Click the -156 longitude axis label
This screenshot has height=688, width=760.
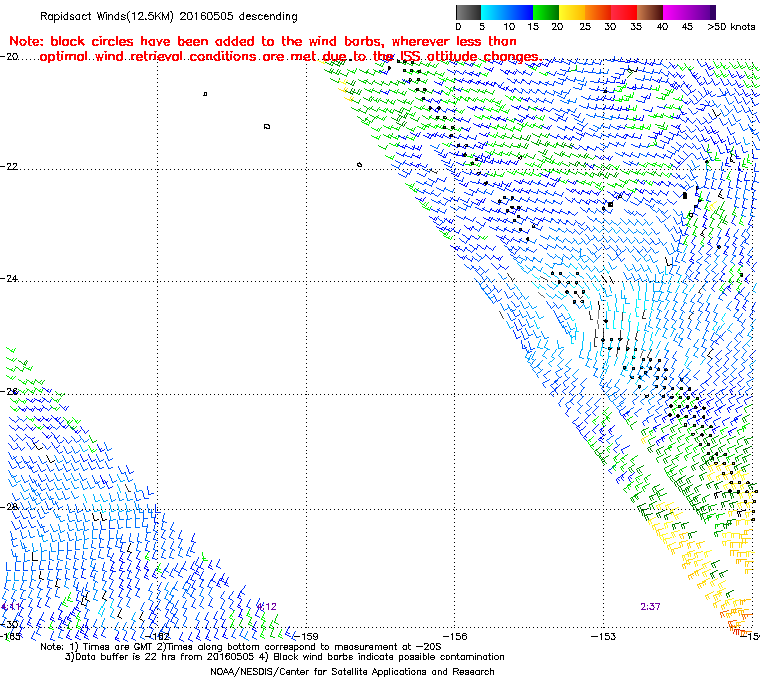[454, 636]
